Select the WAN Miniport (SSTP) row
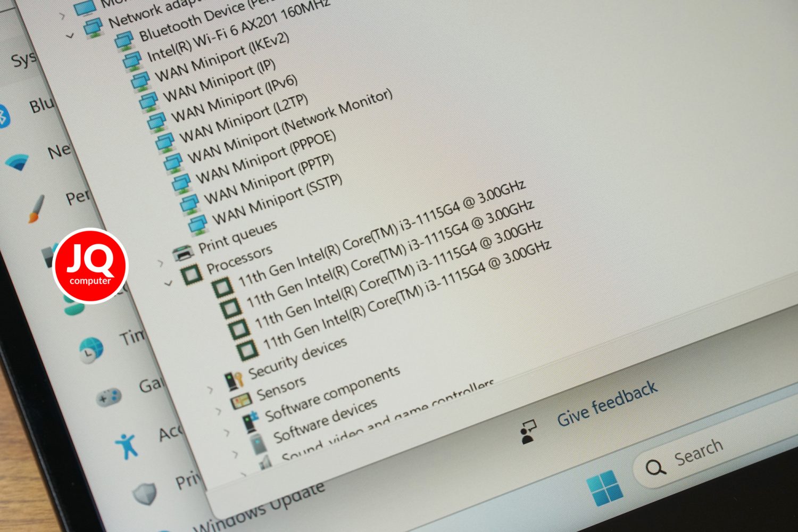 (267, 204)
